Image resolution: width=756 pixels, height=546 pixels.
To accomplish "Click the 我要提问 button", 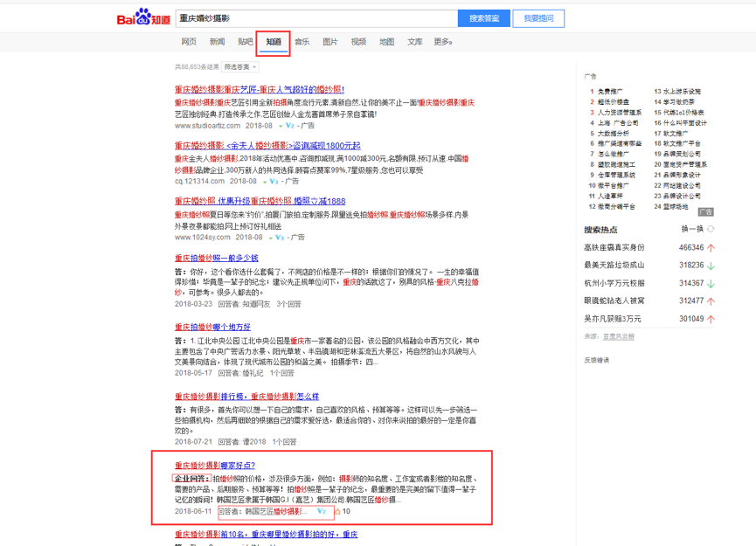I will pos(538,18).
